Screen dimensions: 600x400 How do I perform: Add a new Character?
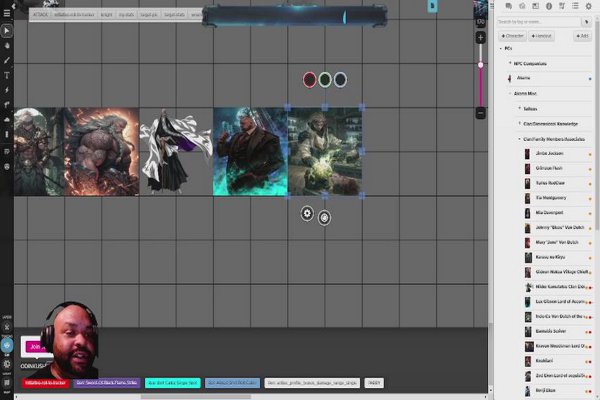pos(512,36)
